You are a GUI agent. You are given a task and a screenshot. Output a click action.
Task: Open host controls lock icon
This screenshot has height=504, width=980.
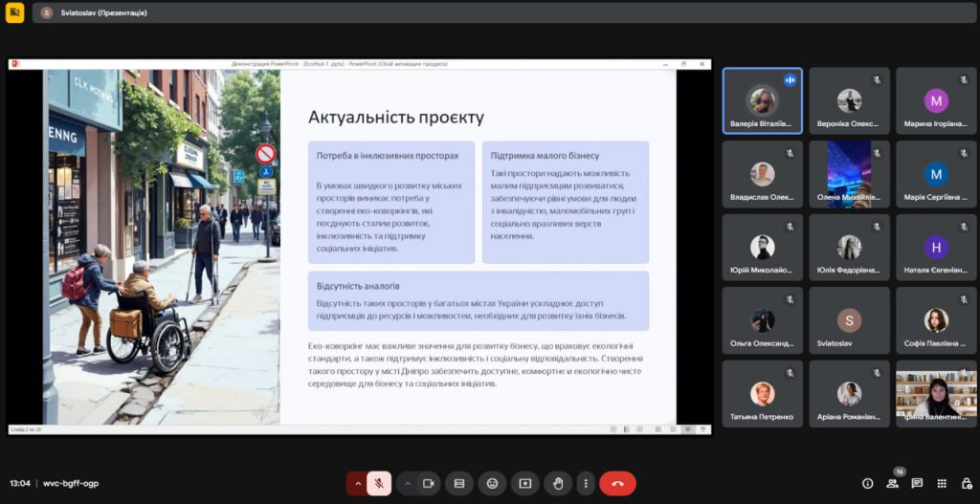965,483
